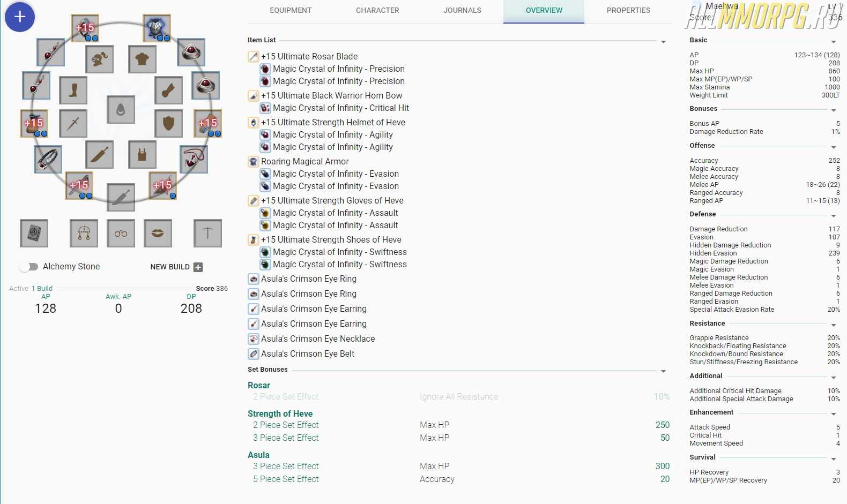Click Asula's Crimson Eye Belt entry
The height and width of the screenshot is (504, 847).
(308, 353)
